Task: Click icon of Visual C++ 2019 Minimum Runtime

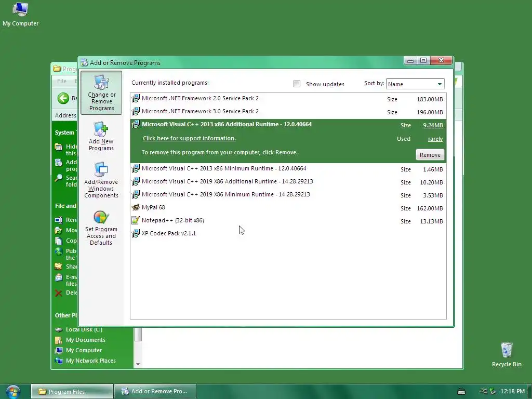Action: (136, 194)
